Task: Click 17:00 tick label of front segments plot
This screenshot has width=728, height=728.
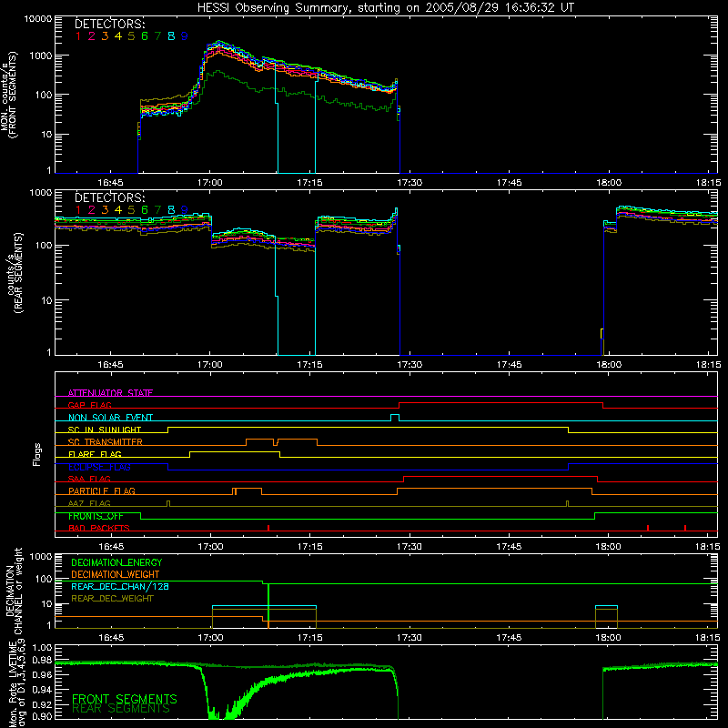Action: pyautogui.click(x=210, y=183)
